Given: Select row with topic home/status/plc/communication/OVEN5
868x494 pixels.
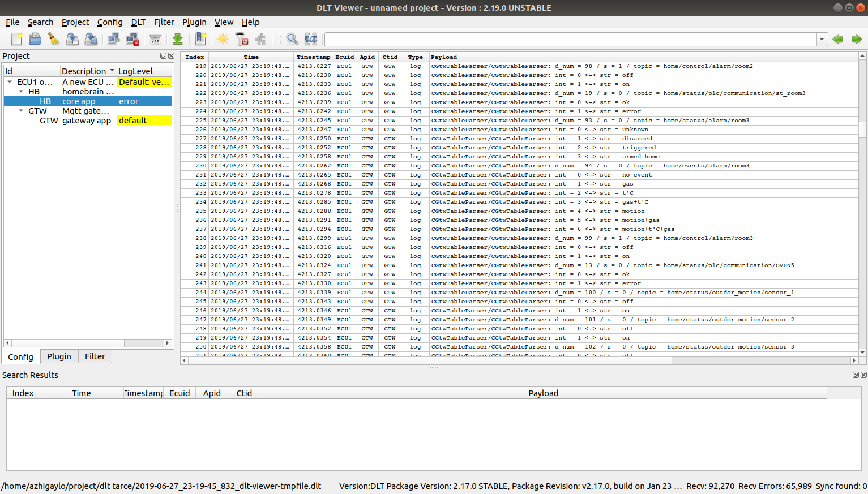Looking at the screenshot, I should tap(519, 265).
